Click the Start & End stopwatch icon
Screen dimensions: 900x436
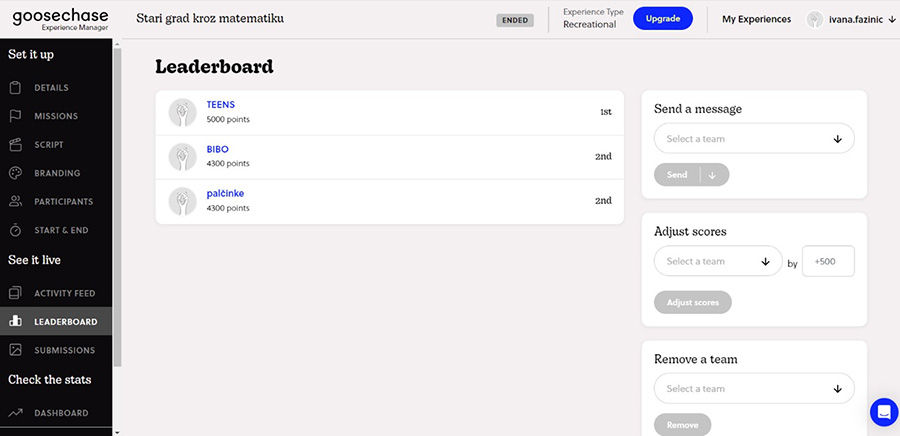[15, 230]
